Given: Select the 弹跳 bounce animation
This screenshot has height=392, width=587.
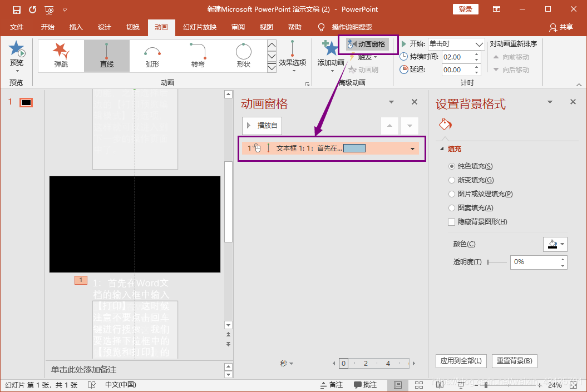Looking at the screenshot, I should [x=61, y=56].
